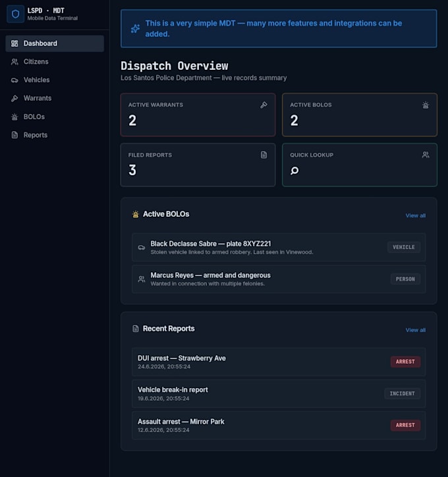Click the person icon on the Marcus Reyes BOLO
Screen dimensions: 448x477
[x=142, y=279]
